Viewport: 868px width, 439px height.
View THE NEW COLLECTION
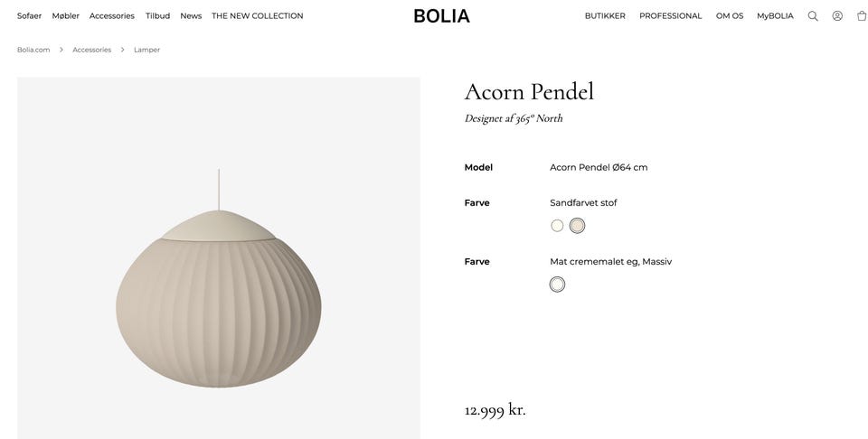pos(258,16)
